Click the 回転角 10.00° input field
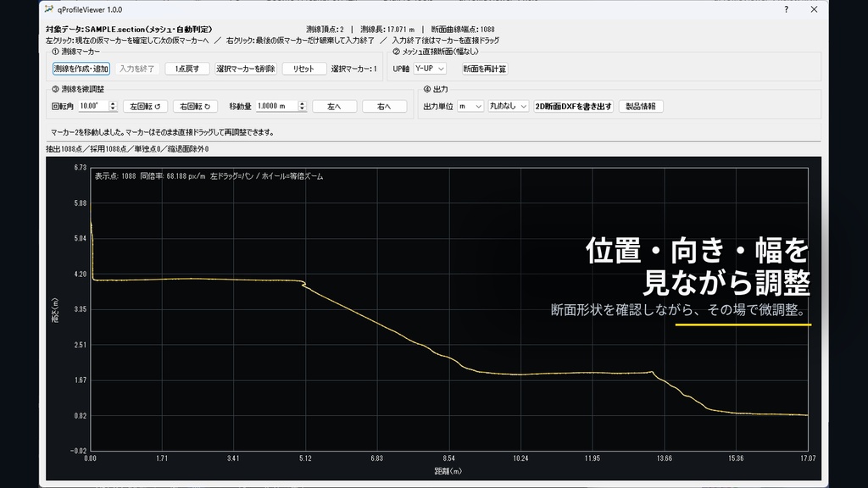Screen dimensions: 868x488 (93, 106)
